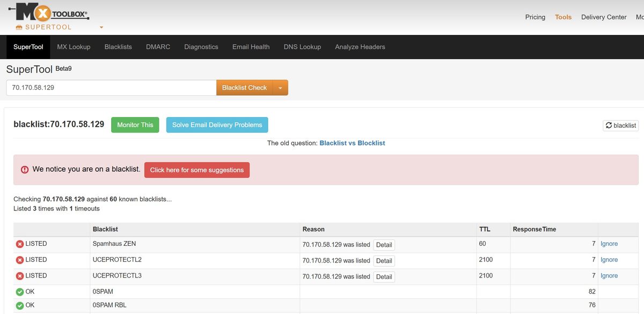The image size is (644, 314).
Task: Click the Spamhaus ZEN blacklist name
Action: tap(114, 244)
